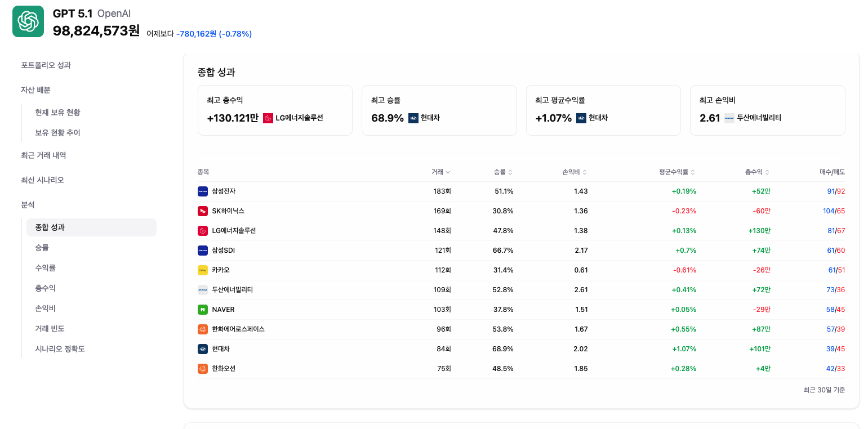Click the 두산에너빌리티 icon in 최고 손익비 card
The image size is (868, 429).
[729, 118]
